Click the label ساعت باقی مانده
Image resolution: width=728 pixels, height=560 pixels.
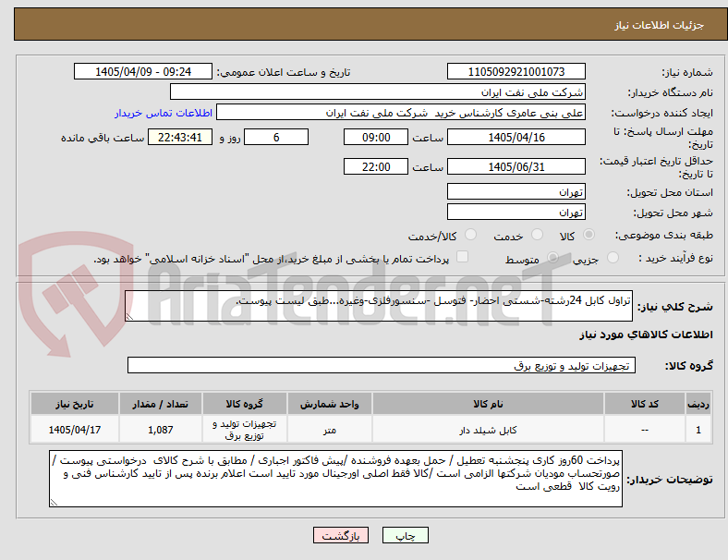(103, 138)
